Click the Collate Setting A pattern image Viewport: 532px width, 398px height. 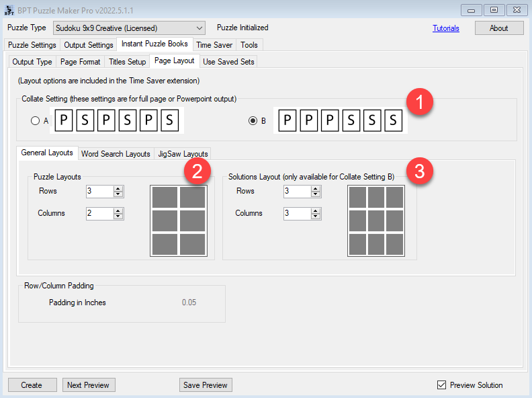[116, 121]
